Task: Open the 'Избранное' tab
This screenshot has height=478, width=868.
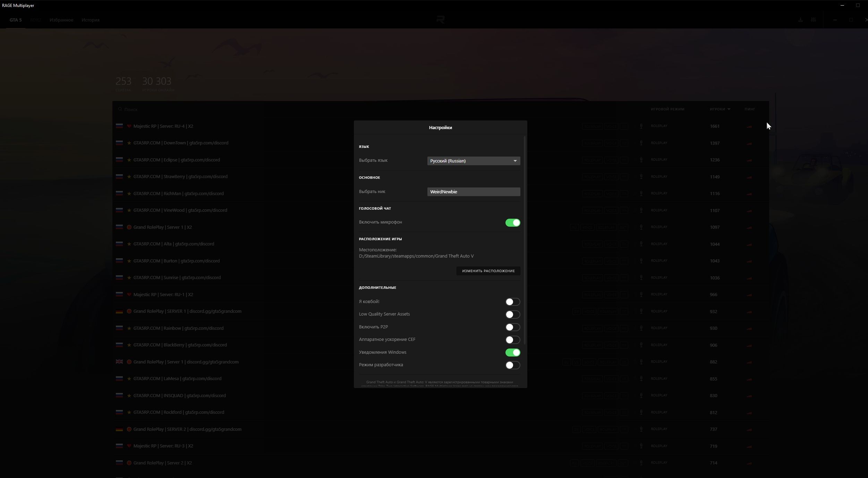Action: (61, 20)
